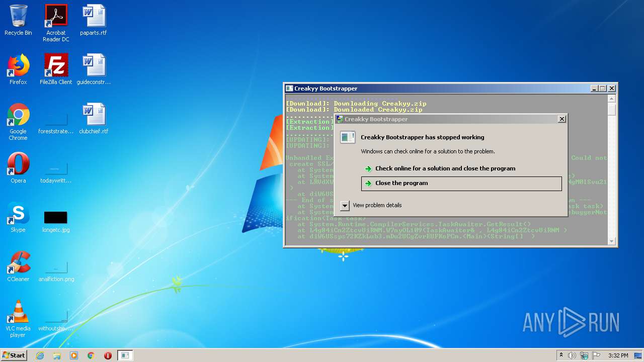Maximize the Creakyy Bootstrapper console window
This screenshot has height=362, width=644.
[x=603, y=88]
